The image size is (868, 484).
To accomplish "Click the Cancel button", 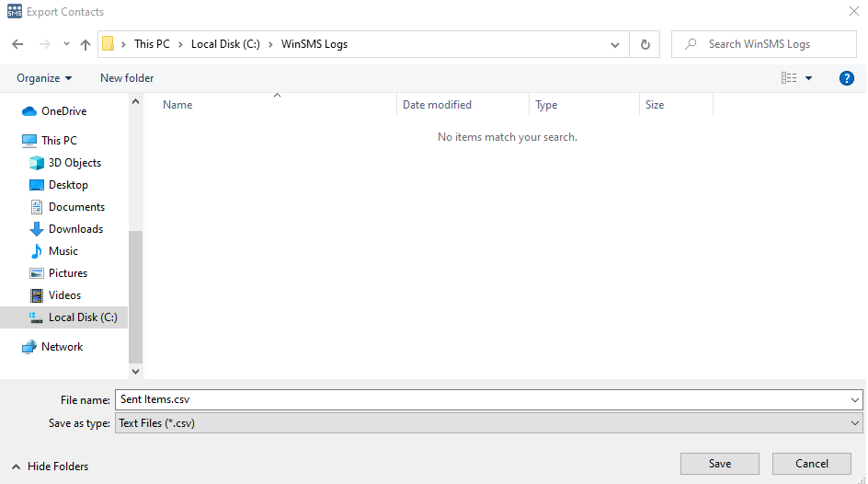I will [x=812, y=464].
